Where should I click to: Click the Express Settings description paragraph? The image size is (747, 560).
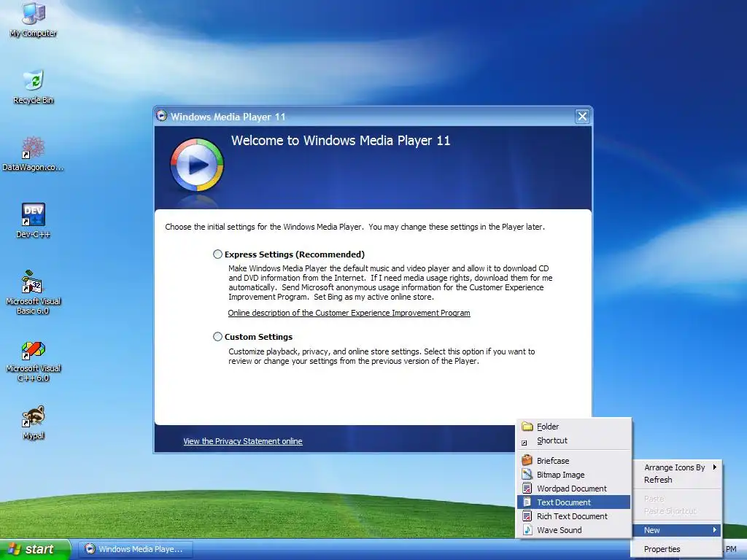pyautogui.click(x=390, y=282)
